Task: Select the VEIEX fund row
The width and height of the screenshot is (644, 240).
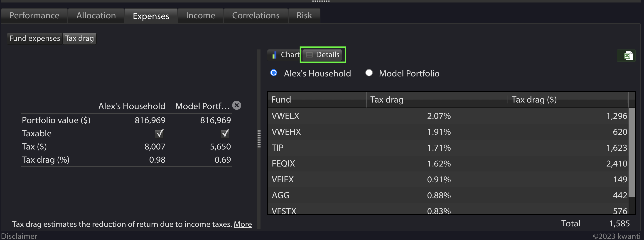Action: (448, 179)
